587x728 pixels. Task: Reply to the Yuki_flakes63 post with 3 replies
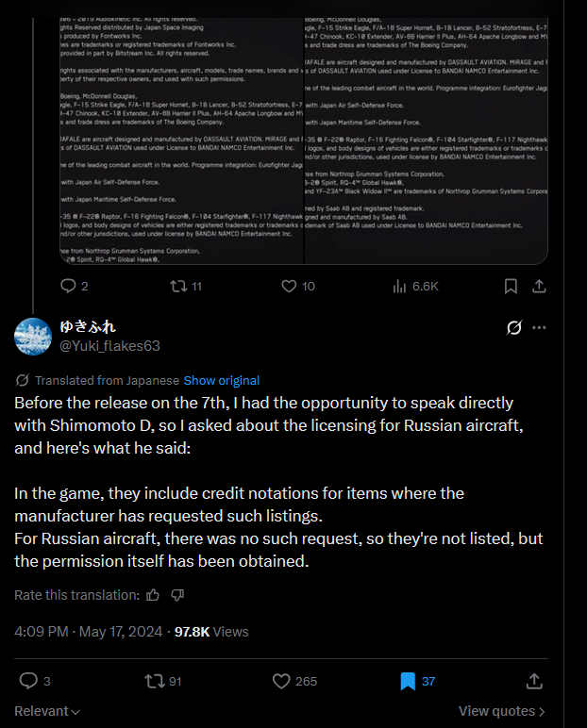[x=28, y=681]
